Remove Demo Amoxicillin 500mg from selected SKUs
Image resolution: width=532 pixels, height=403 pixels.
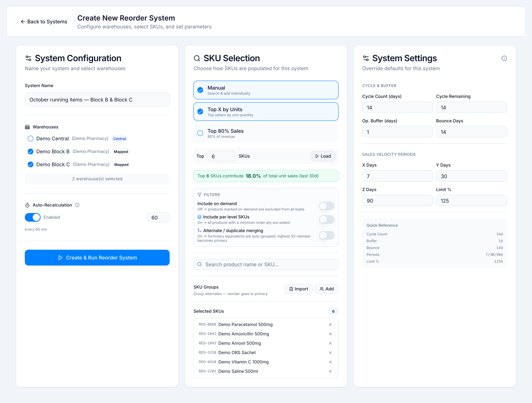[x=330, y=334]
